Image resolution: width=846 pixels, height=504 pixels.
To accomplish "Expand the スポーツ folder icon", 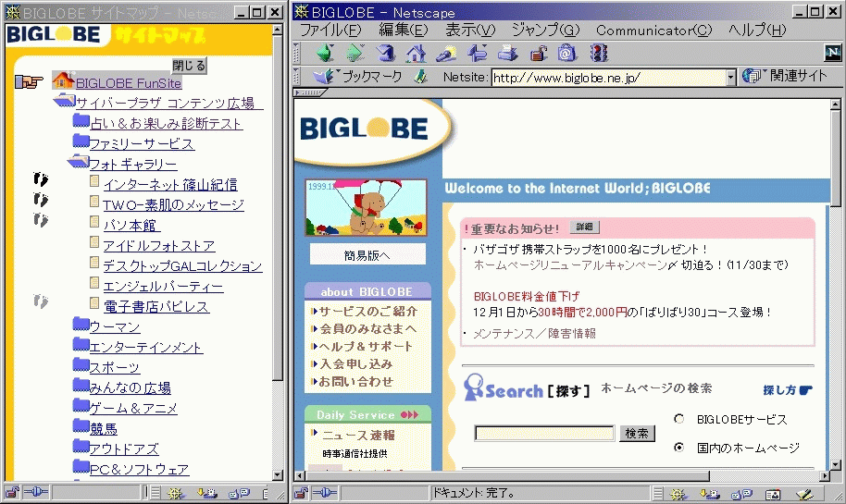I will click(81, 365).
